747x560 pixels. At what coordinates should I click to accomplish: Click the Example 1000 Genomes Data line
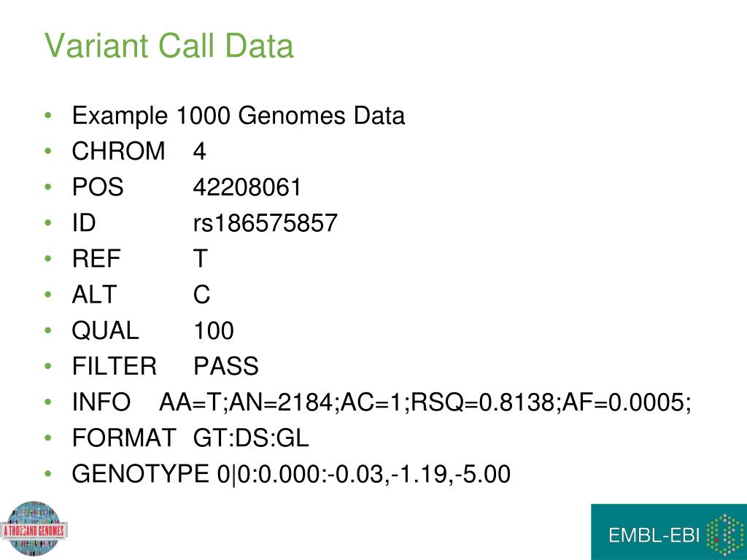239,116
